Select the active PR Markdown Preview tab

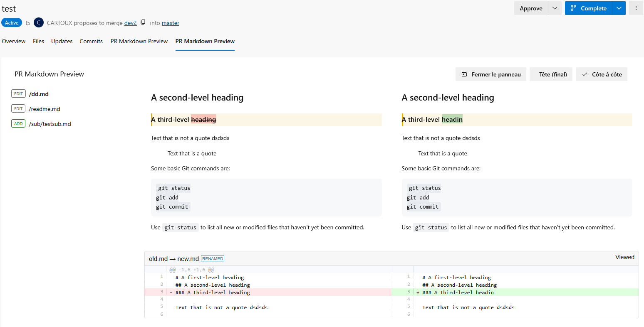point(205,41)
